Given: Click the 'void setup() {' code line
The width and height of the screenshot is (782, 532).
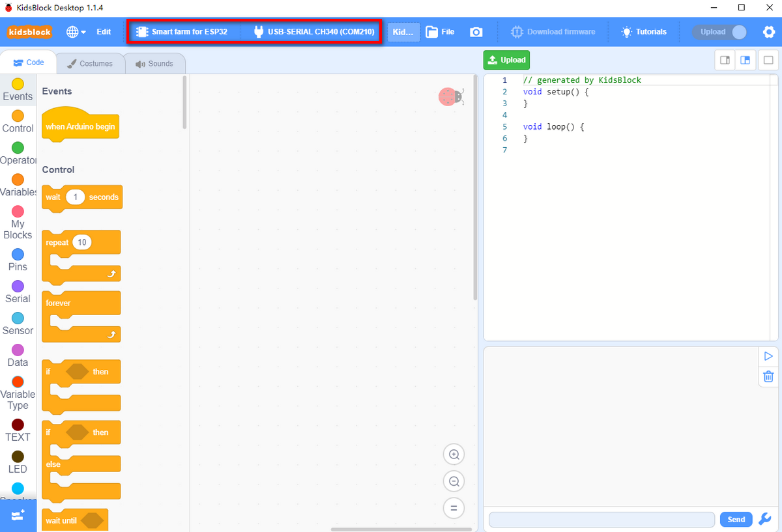Looking at the screenshot, I should (556, 92).
